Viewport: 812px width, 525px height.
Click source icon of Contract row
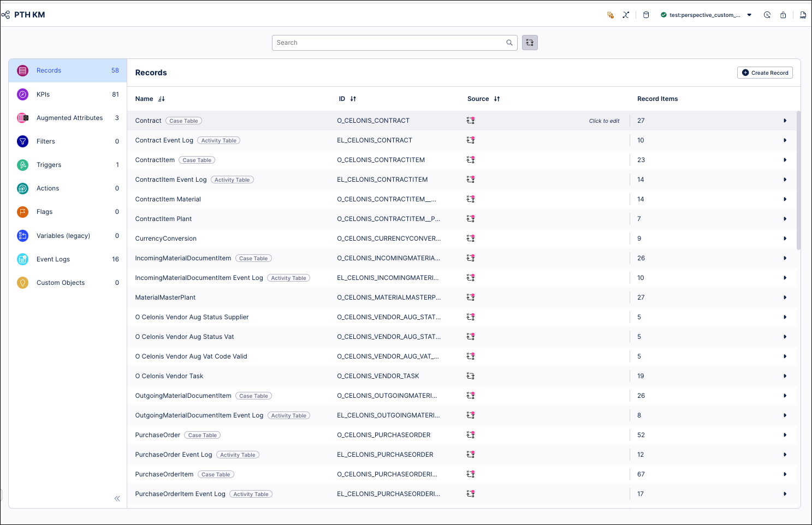(471, 121)
